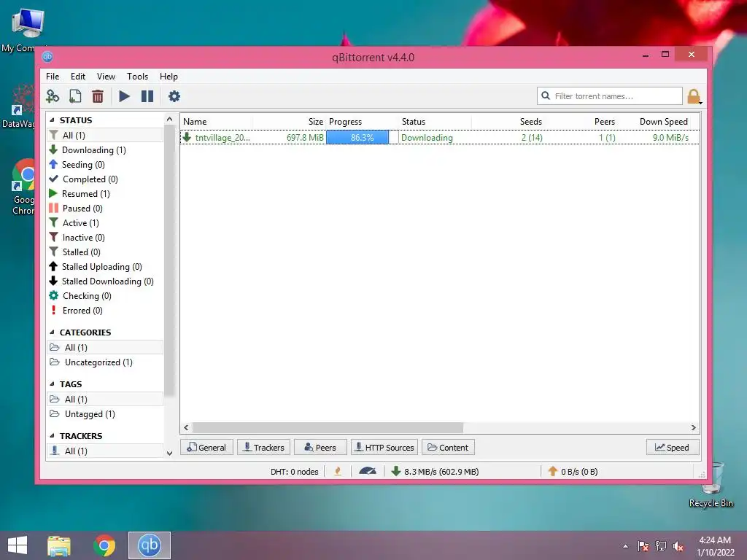747x560 pixels.
Task: Open the Speed graph tab
Action: [x=672, y=447]
